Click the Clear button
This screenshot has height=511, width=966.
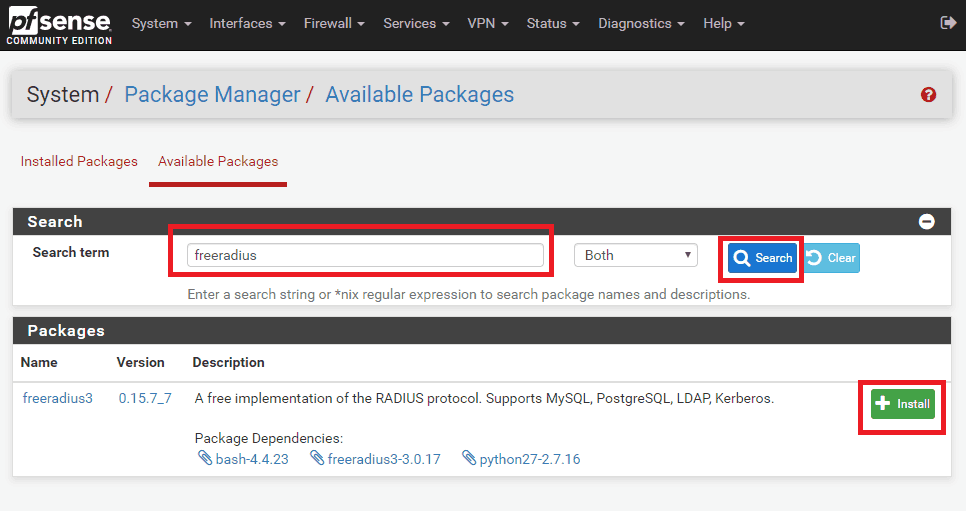point(832,258)
